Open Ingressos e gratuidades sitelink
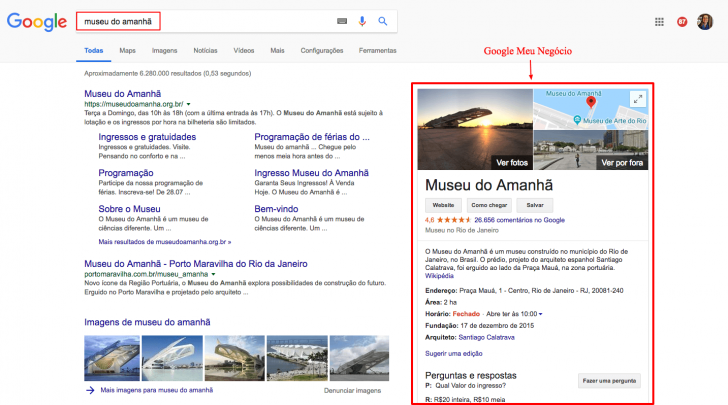The height and width of the screenshot is (405, 728). (147, 137)
